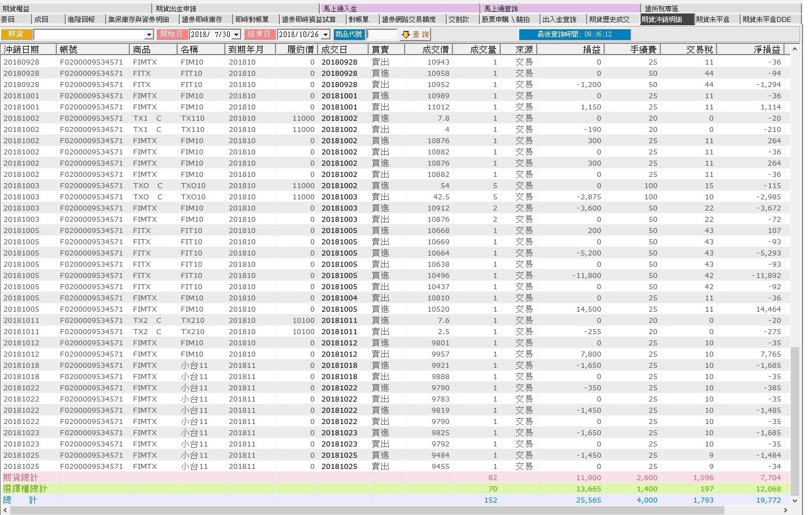Click the blue 商品代號 label
The width and height of the screenshot is (812, 515).
[348, 34]
